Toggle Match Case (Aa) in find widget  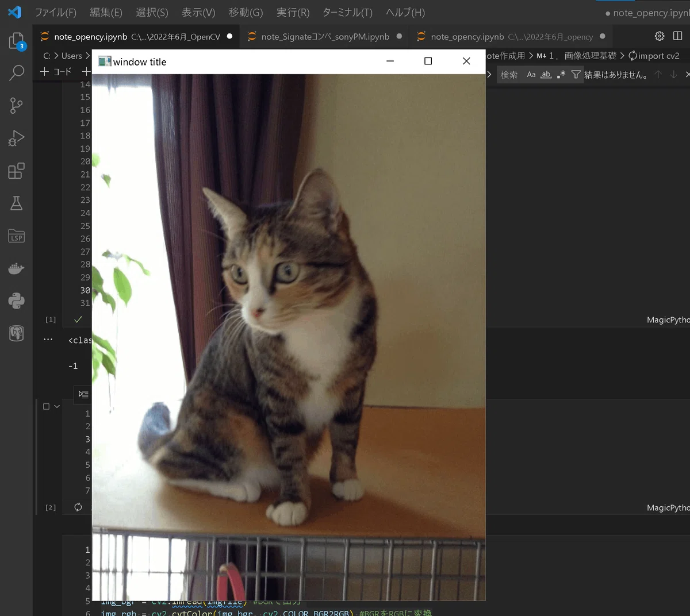point(531,74)
